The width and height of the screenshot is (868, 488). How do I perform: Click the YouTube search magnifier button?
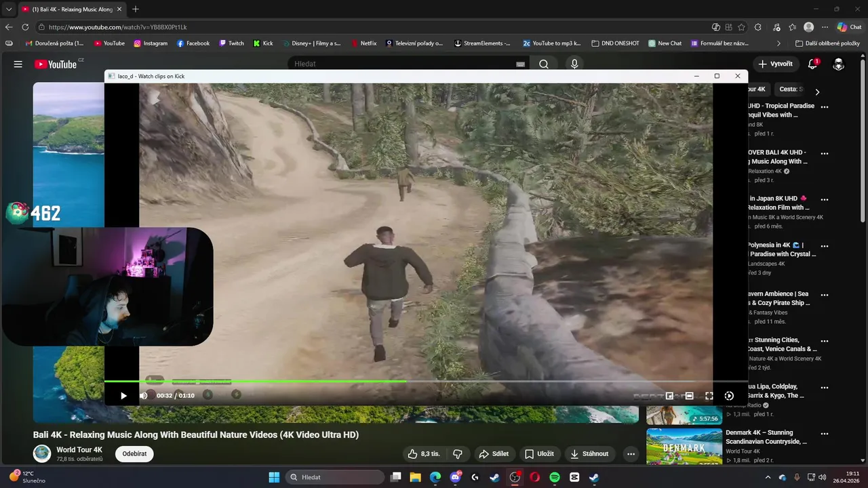click(x=544, y=64)
